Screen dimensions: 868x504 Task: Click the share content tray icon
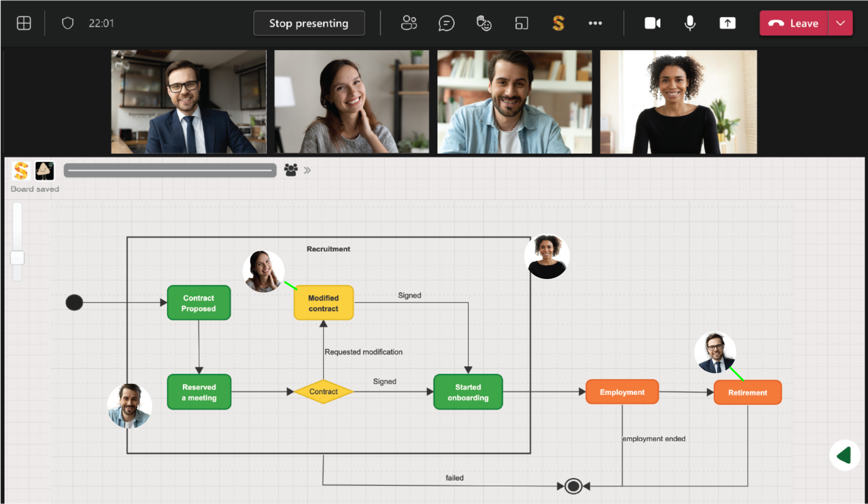click(x=727, y=23)
